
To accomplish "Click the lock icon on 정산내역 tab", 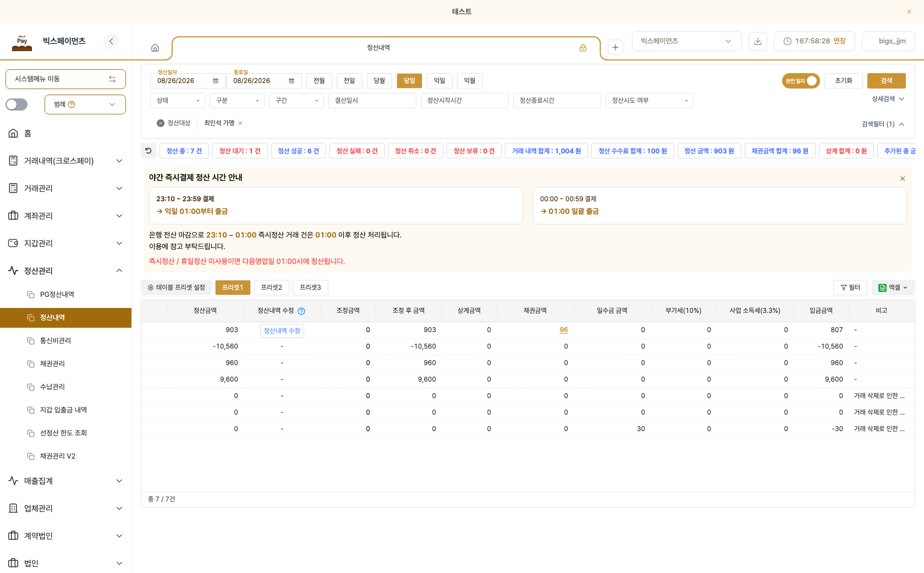I will (x=582, y=48).
